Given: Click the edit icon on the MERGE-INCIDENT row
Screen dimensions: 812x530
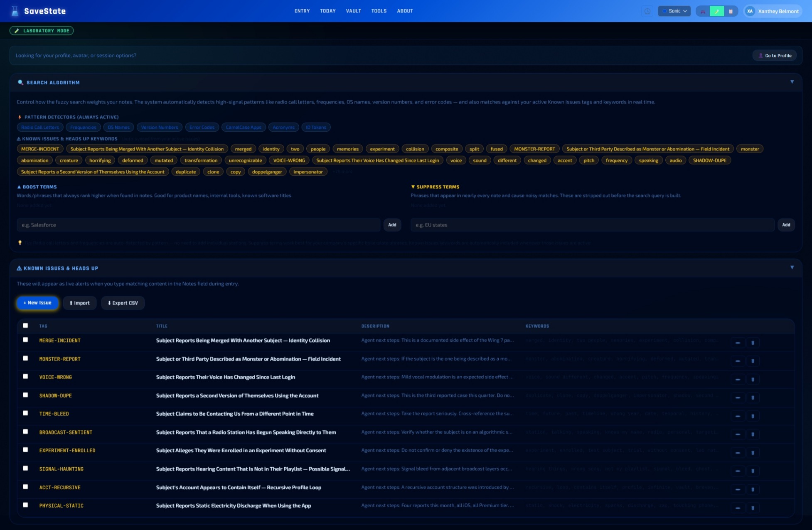Looking at the screenshot, I should click(x=738, y=343).
